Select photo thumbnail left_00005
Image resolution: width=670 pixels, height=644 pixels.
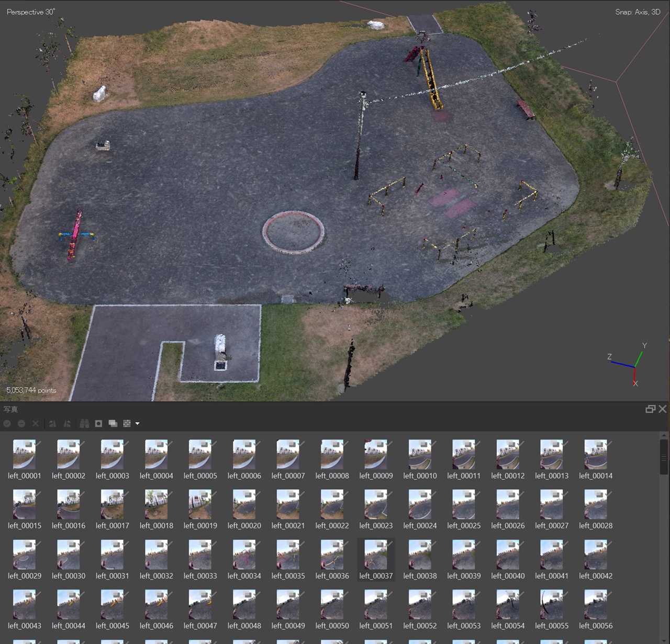tap(200, 455)
